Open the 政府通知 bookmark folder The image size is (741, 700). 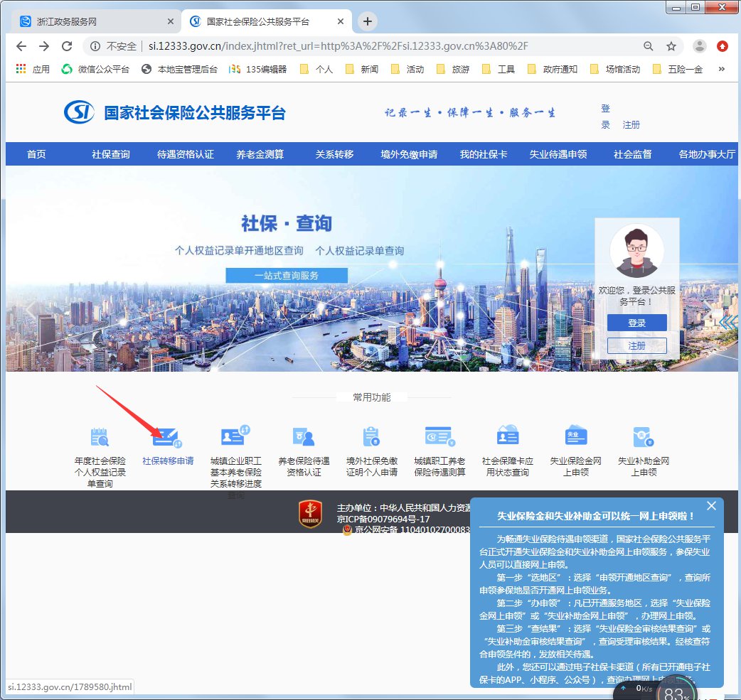tap(553, 69)
